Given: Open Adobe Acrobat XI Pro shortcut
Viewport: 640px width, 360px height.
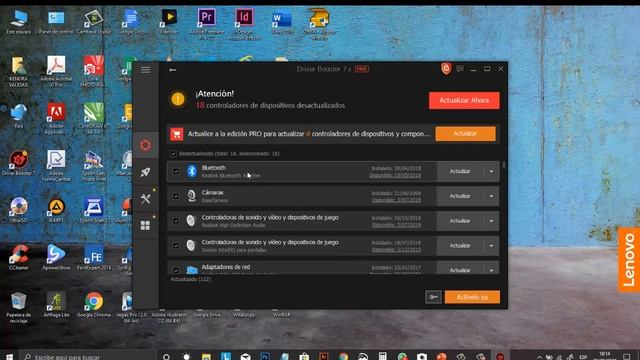Looking at the screenshot, I should click(x=56, y=72).
